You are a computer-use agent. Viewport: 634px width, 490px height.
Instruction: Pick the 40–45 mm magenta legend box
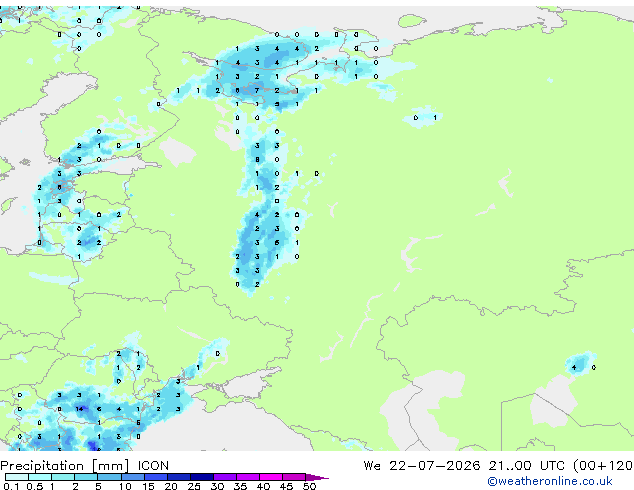point(271,477)
